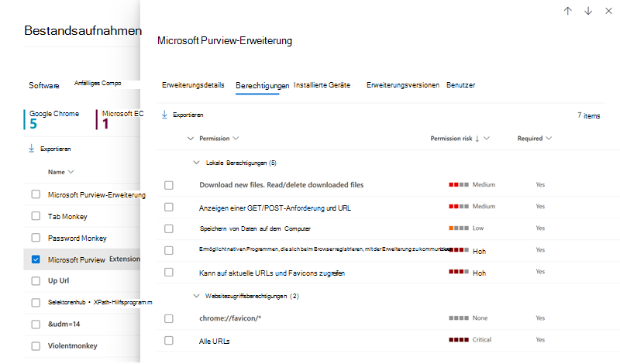Go to previous item with up arrow

(x=568, y=11)
